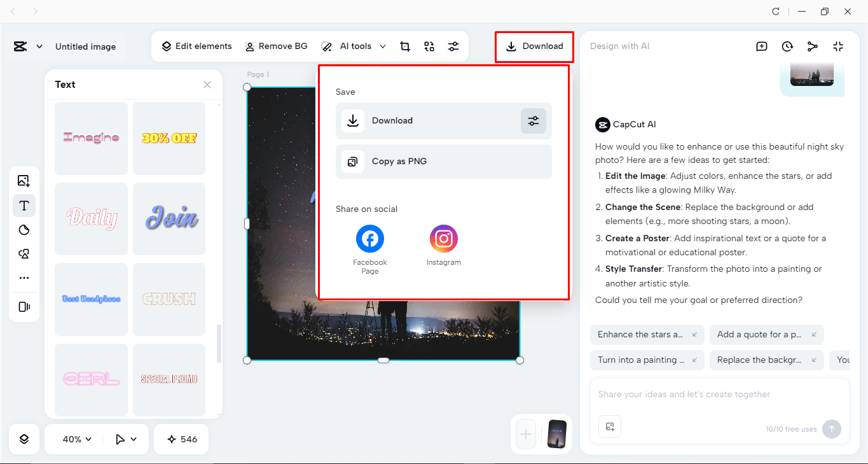Select the Text tool in sidebar

coord(24,206)
